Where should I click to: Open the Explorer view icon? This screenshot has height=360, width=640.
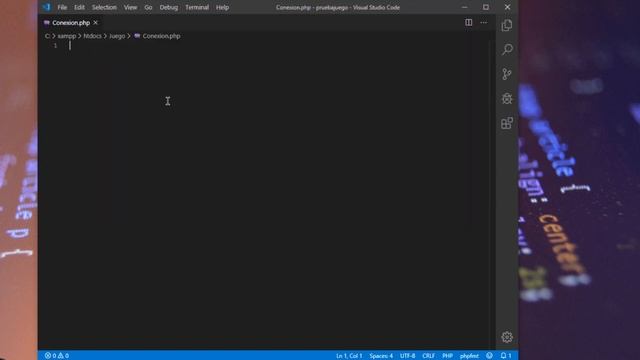[507, 25]
